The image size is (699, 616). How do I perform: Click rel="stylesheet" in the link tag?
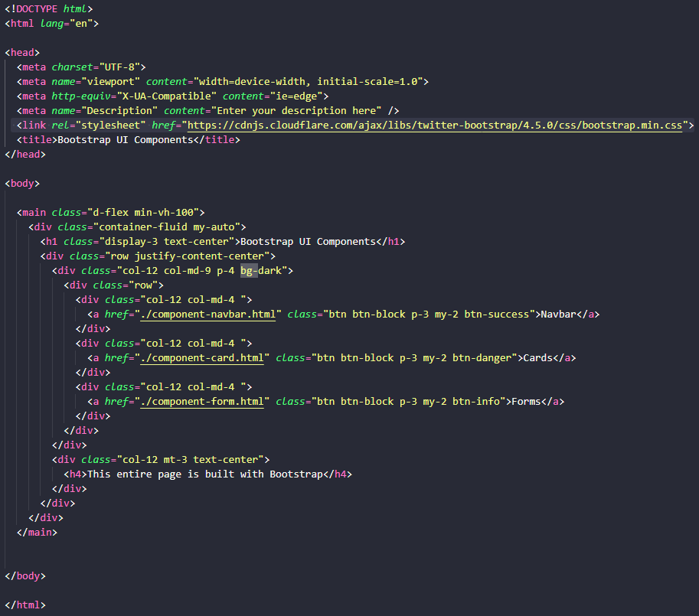pyautogui.click(x=99, y=125)
